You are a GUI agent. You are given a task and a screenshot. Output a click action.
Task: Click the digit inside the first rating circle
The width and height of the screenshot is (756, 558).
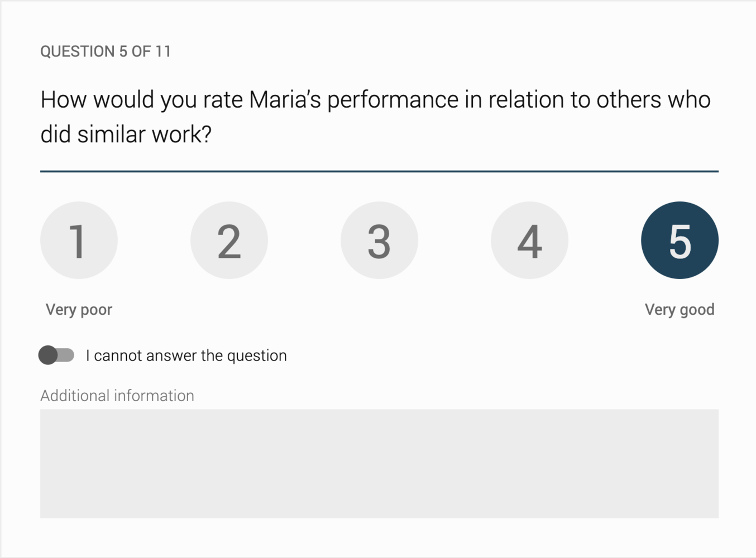pyautogui.click(x=78, y=242)
